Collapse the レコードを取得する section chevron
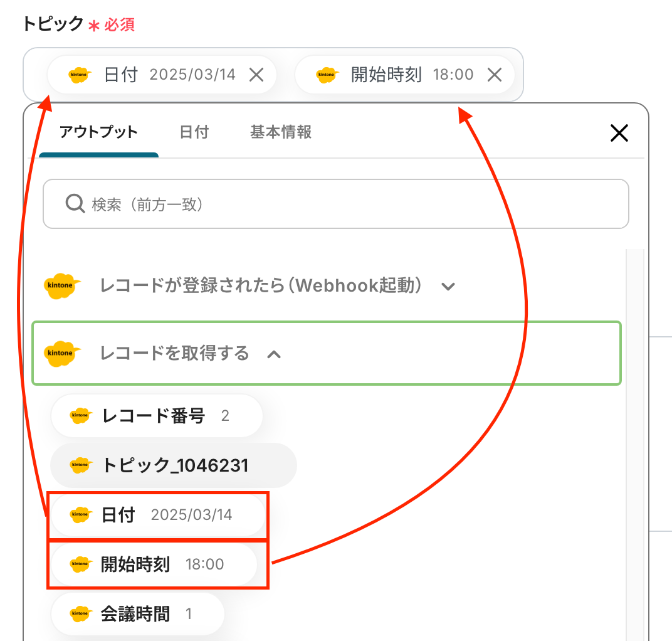Image resolution: width=672 pixels, height=641 pixels. point(275,354)
